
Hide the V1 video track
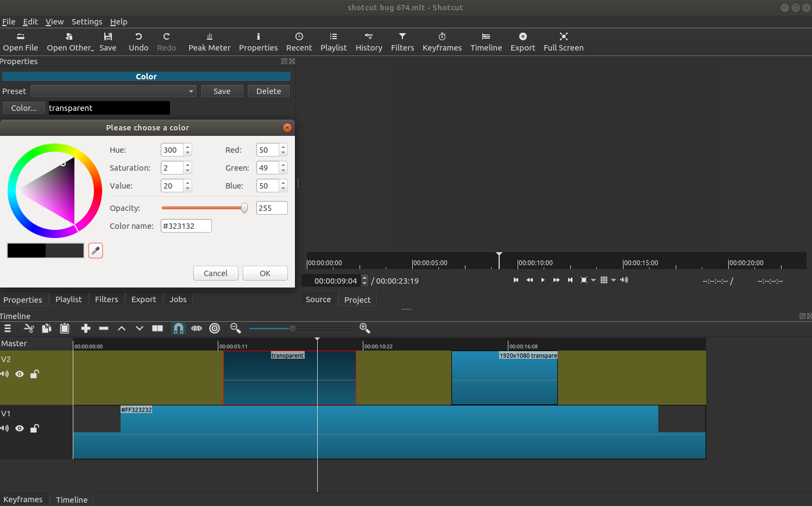tap(20, 428)
